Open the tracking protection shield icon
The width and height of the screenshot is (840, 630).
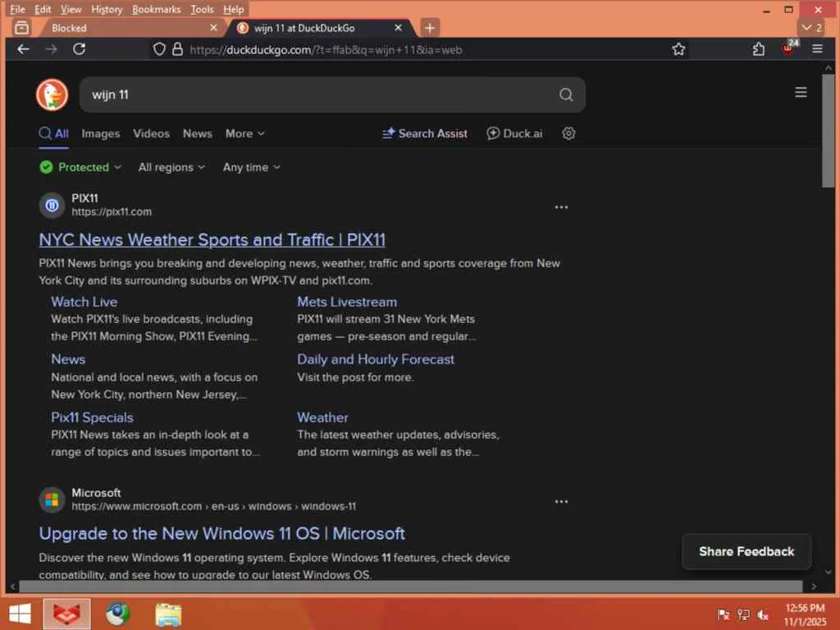pyautogui.click(x=159, y=49)
